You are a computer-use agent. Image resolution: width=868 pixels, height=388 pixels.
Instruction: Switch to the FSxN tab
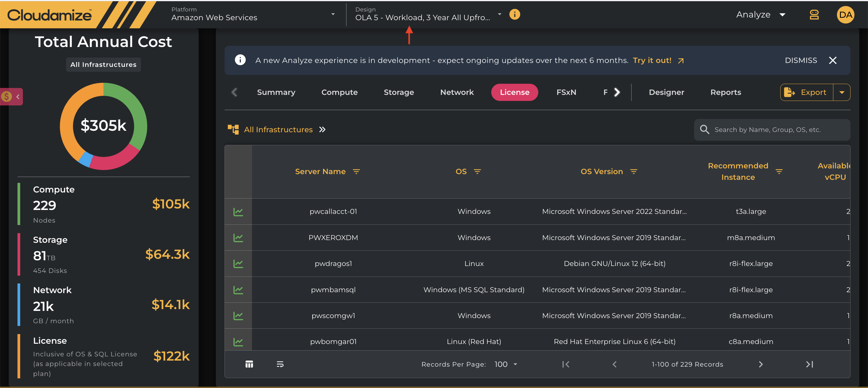[566, 92]
